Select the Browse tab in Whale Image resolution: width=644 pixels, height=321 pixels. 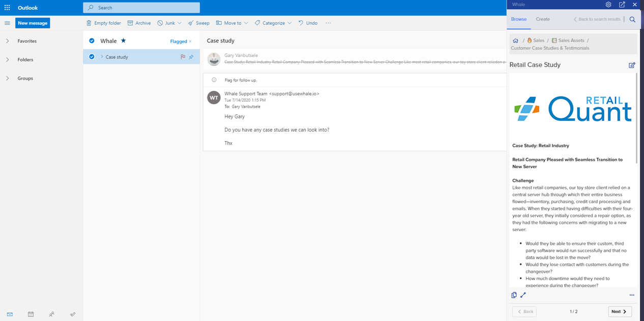(518, 19)
